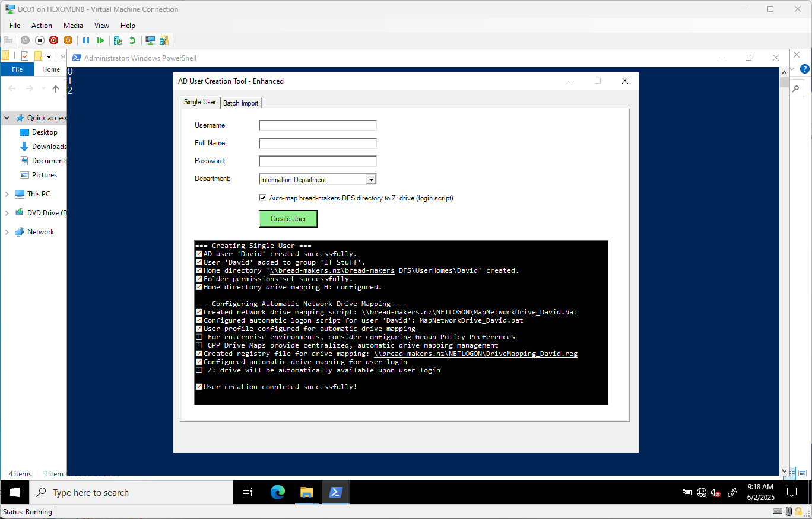Viewport: 812px width, 519px height.
Task: Open the pen workspace tray icon
Action: pos(732,492)
